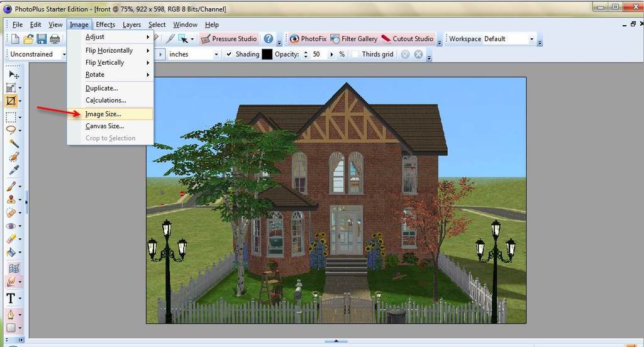644x347 pixels.
Task: Click the black Shading color swatch
Action: (x=267, y=54)
